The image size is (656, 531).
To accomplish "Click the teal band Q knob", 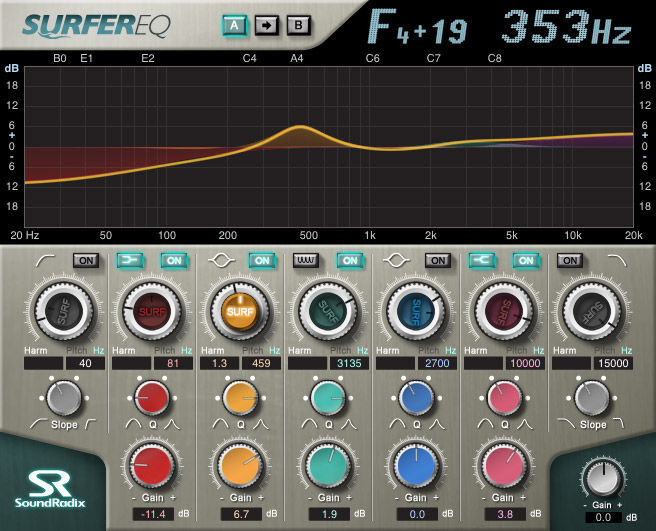I will [328, 398].
